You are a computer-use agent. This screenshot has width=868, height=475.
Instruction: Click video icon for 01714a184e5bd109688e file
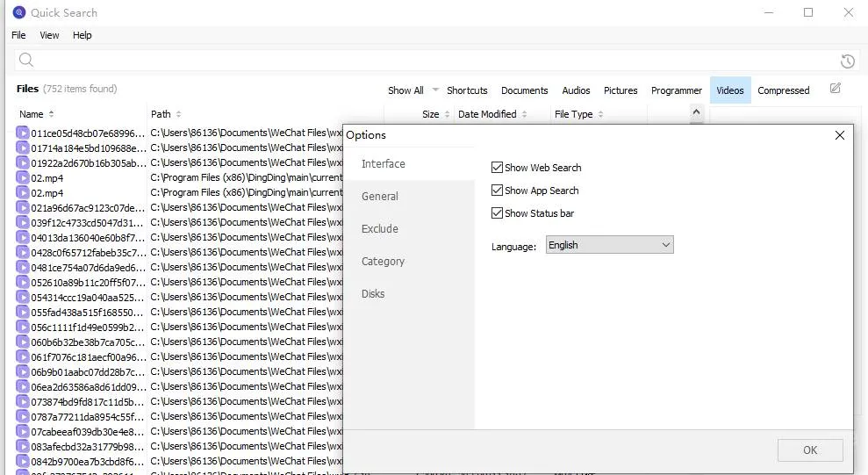coord(22,148)
